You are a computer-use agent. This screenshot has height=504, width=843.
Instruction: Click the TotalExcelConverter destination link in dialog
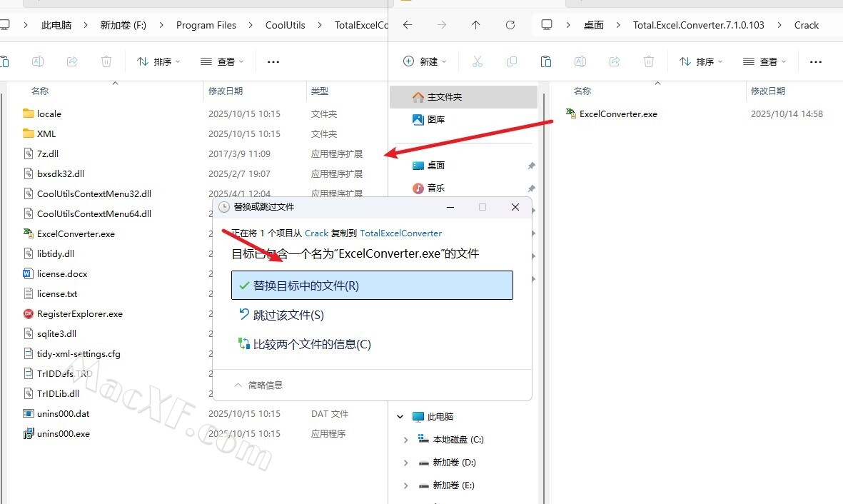pyautogui.click(x=400, y=233)
